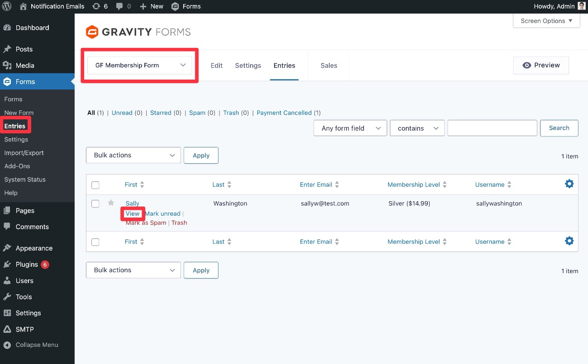588x364 pixels.
Task: Sort entries by First column header
Action: coord(134,184)
